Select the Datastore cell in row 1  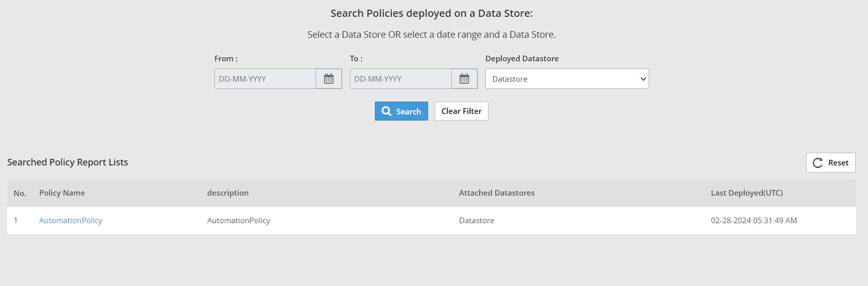coord(476,221)
